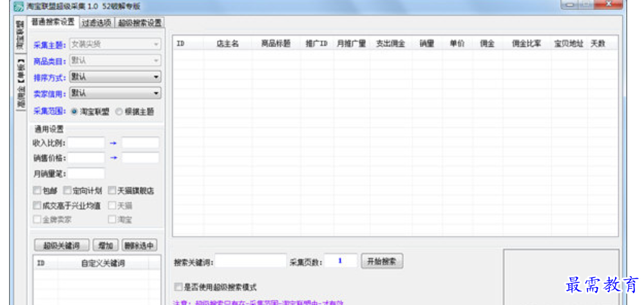This screenshot has width=644, height=305.
Task: Click the 单价 column header
Action: pyautogui.click(x=457, y=44)
